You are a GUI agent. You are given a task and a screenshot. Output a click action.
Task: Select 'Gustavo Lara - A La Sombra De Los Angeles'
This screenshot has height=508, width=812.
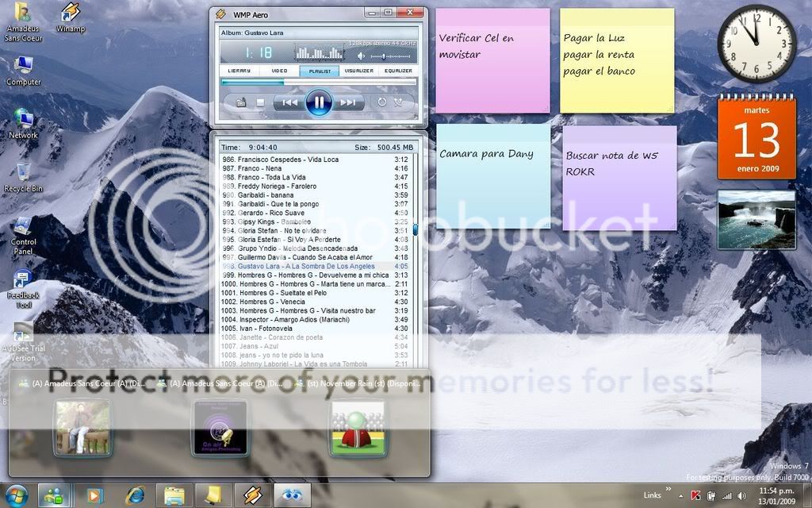(x=315, y=266)
